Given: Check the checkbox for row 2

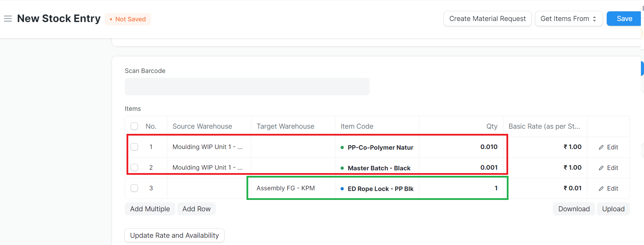Looking at the screenshot, I should pyautogui.click(x=134, y=168).
